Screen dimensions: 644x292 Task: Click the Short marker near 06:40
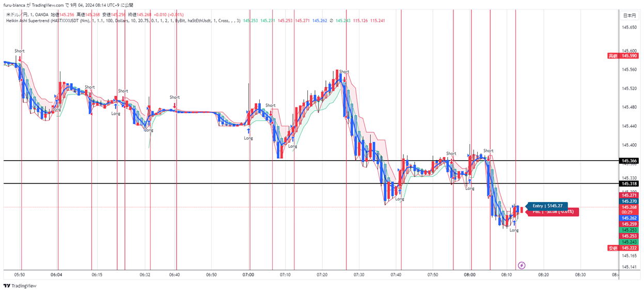coord(175,104)
